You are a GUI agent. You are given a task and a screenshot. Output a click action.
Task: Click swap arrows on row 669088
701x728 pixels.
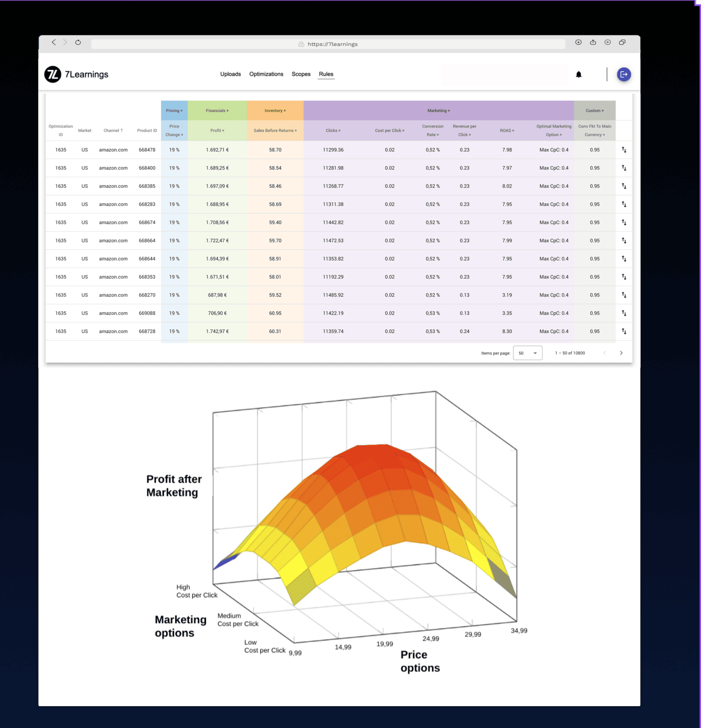624,313
